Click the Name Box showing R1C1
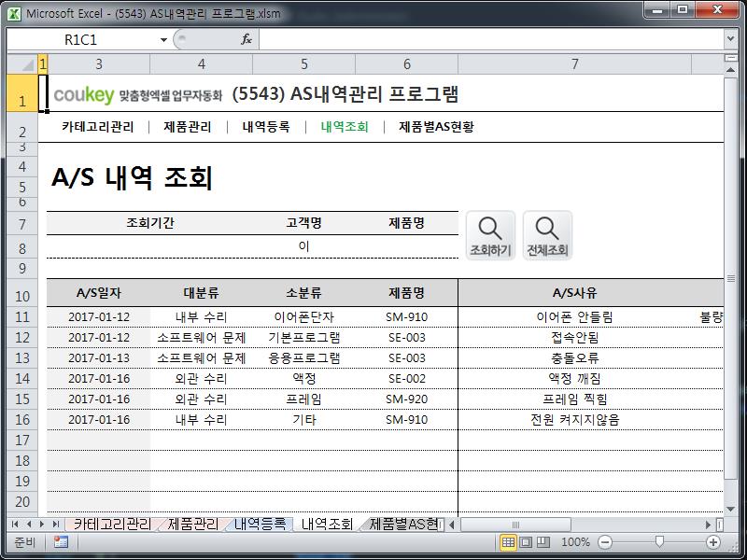This screenshot has height=560, width=747. (81, 40)
